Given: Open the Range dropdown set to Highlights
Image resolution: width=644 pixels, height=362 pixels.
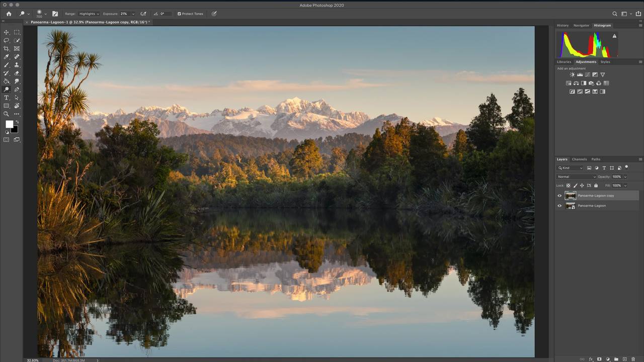Looking at the screenshot, I should click(89, 14).
